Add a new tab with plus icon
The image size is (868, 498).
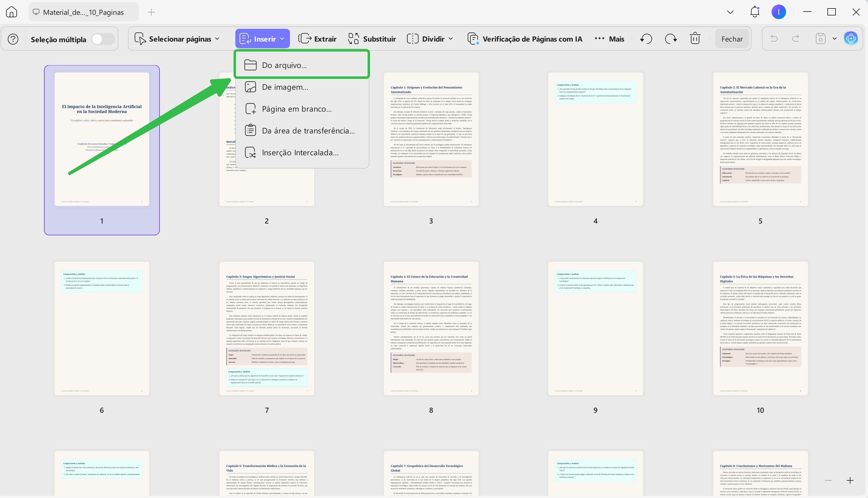(x=151, y=12)
